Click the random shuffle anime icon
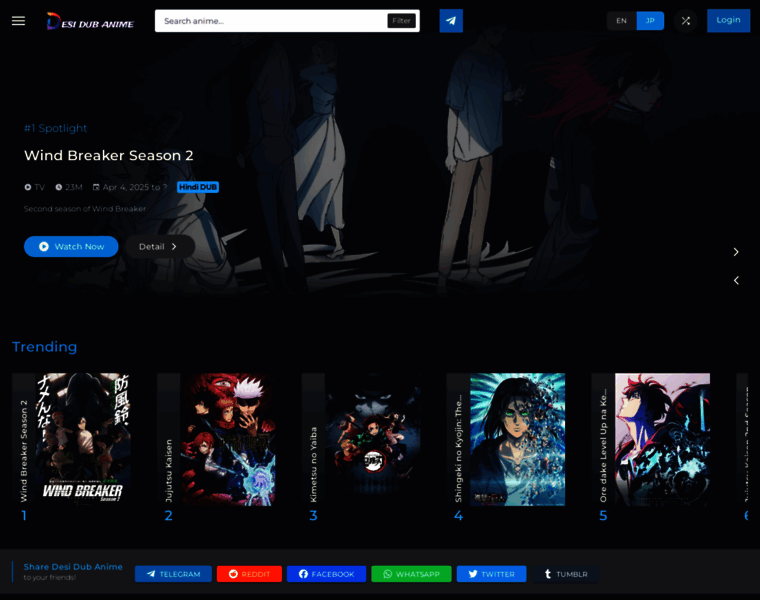This screenshot has height=600, width=760. (685, 21)
